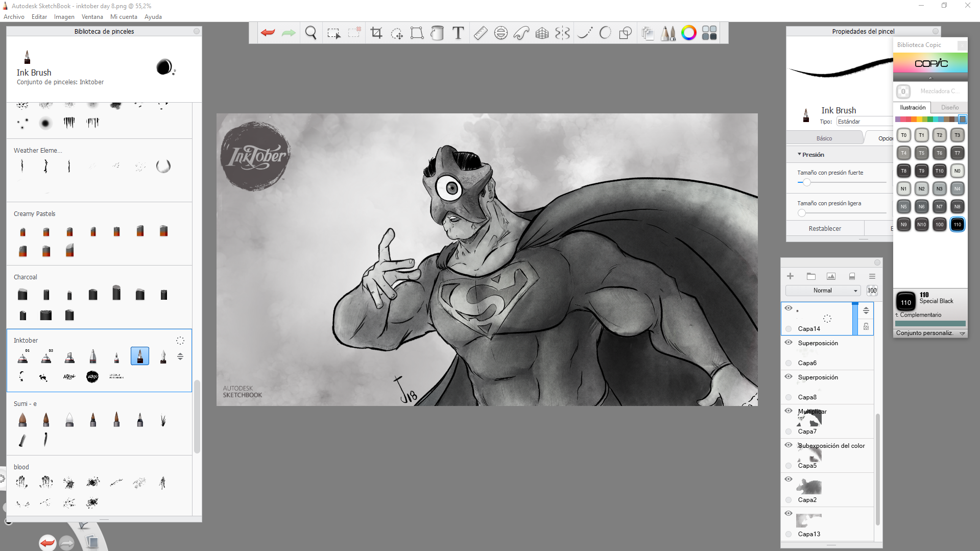Choose the Flood Fill bucket tool
Image resolution: width=980 pixels, height=551 pixels.
[x=437, y=33]
